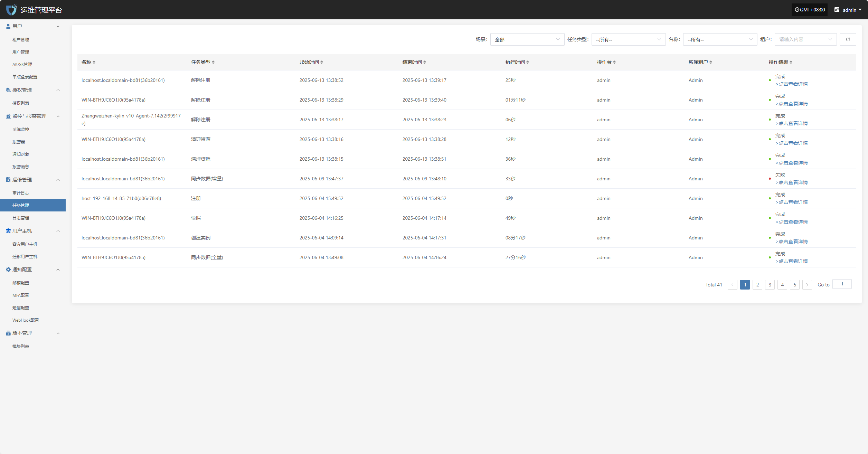The image size is (868, 454).
Task: Collapse the 运维管理 section chevron
Action: [58, 180]
